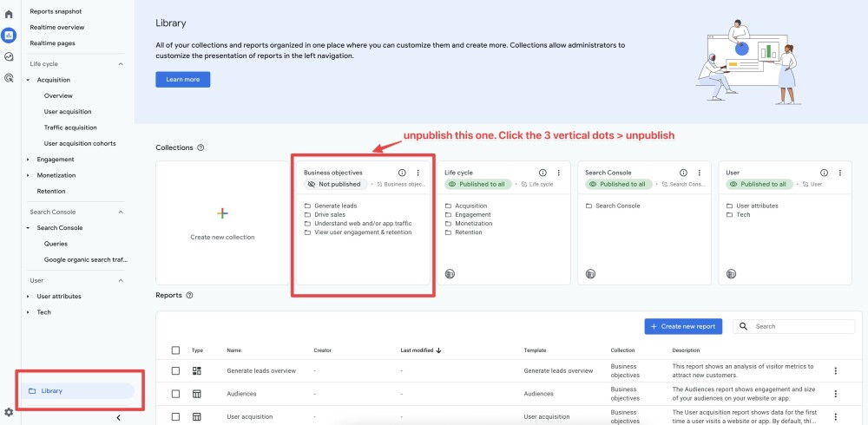868x425 pixels.
Task: Click Published to all status on Life cycle
Action: [x=477, y=184]
